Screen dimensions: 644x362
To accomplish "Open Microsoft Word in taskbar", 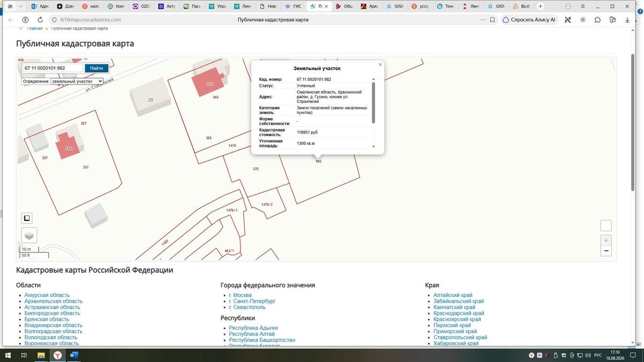I will click(74, 355).
